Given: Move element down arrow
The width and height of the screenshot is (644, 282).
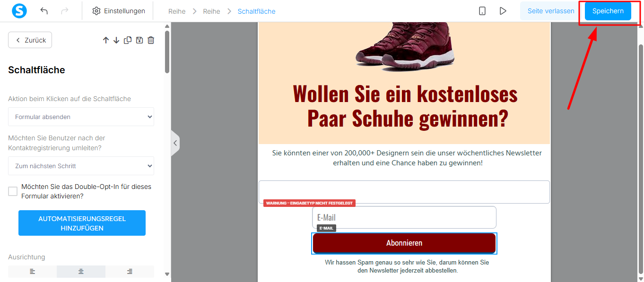Looking at the screenshot, I should point(116,40).
